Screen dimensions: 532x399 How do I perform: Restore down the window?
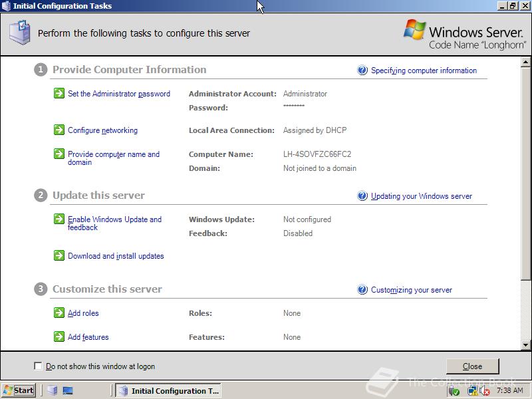point(513,6)
